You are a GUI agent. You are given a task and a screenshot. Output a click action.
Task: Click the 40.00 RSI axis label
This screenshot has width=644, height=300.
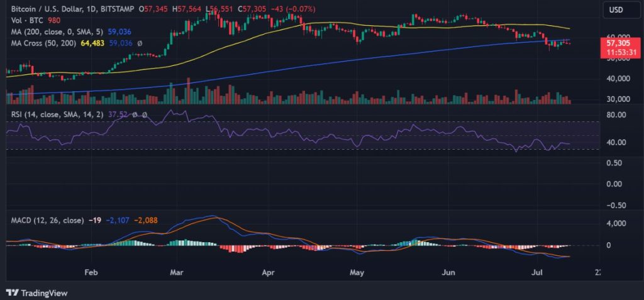pyautogui.click(x=616, y=143)
